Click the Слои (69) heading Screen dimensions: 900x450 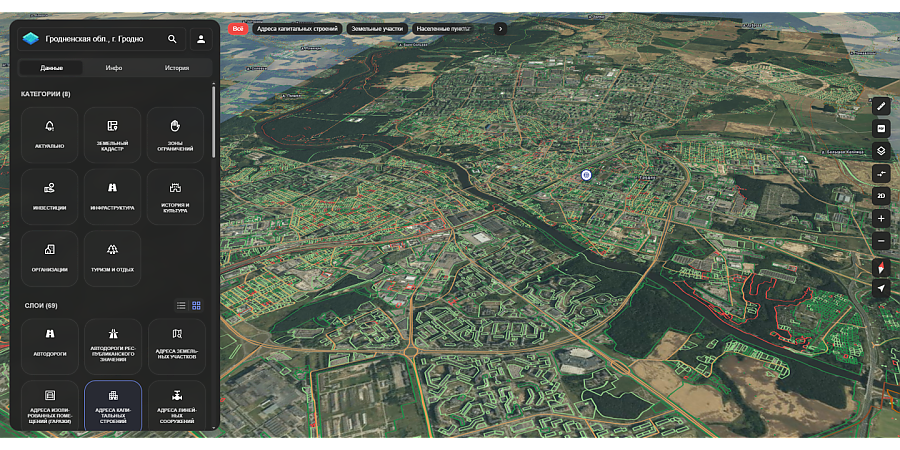coord(41,305)
